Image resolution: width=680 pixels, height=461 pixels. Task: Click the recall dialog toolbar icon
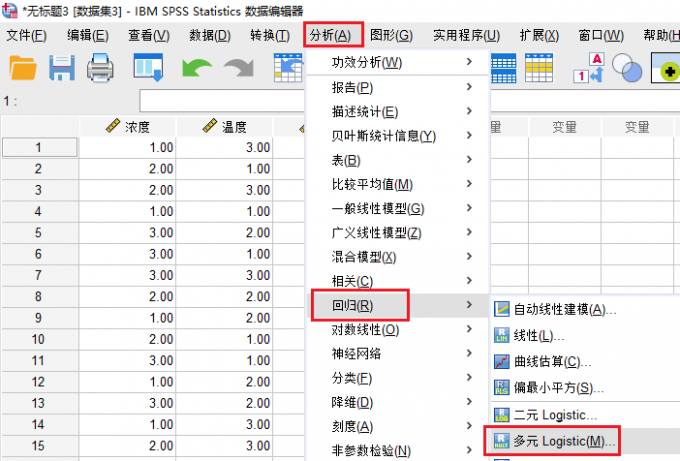tap(148, 68)
